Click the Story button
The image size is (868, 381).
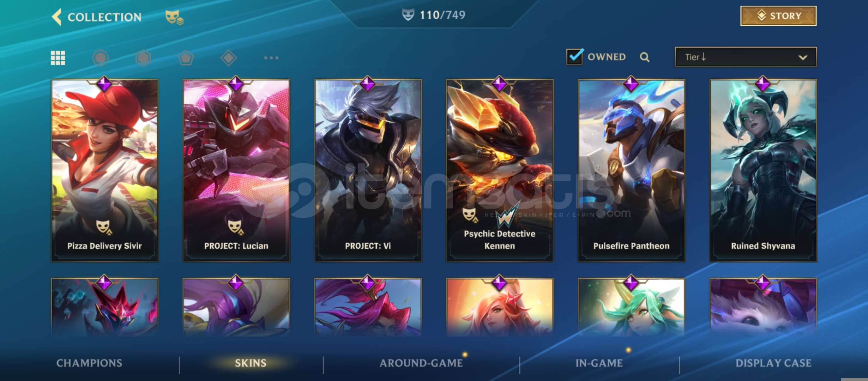tap(778, 16)
